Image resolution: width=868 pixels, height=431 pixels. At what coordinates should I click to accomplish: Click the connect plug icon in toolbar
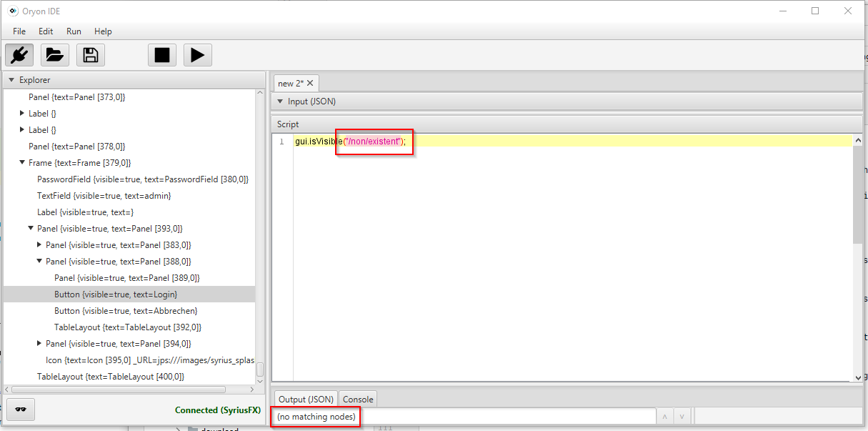19,55
